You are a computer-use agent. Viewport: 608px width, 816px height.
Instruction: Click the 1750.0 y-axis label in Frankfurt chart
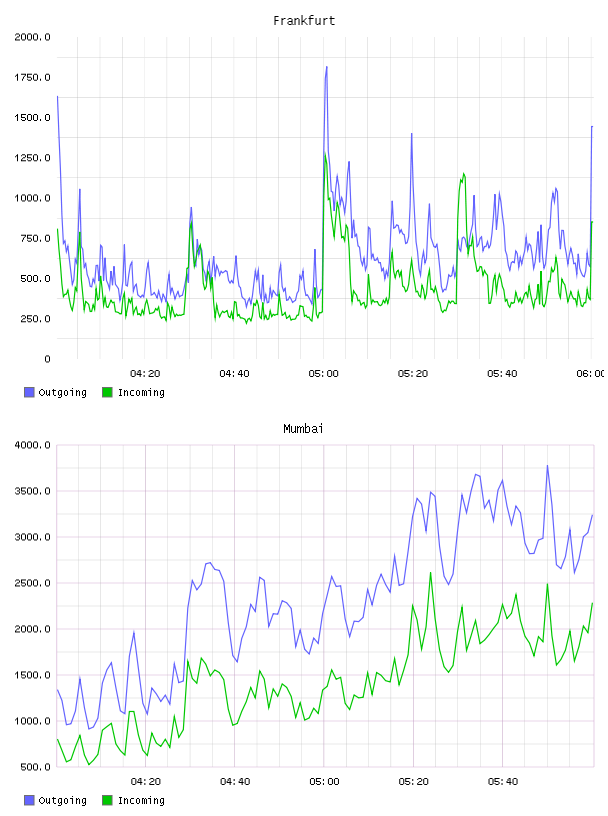[x=32, y=78]
